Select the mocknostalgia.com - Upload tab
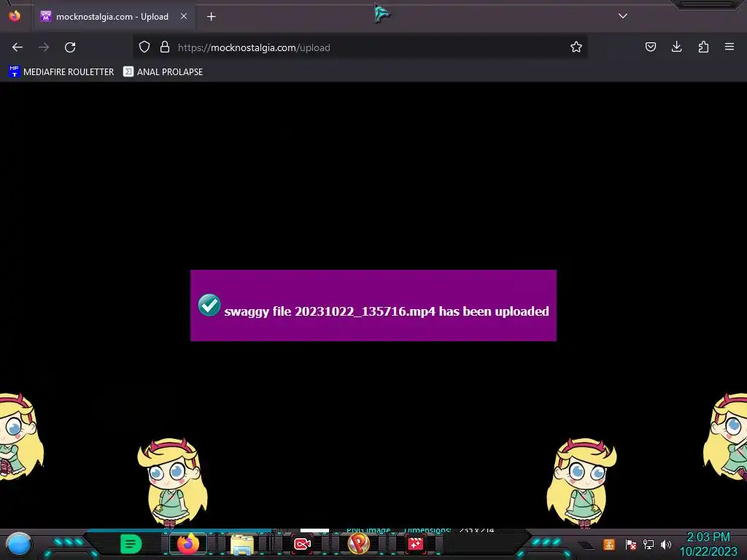 115,17
